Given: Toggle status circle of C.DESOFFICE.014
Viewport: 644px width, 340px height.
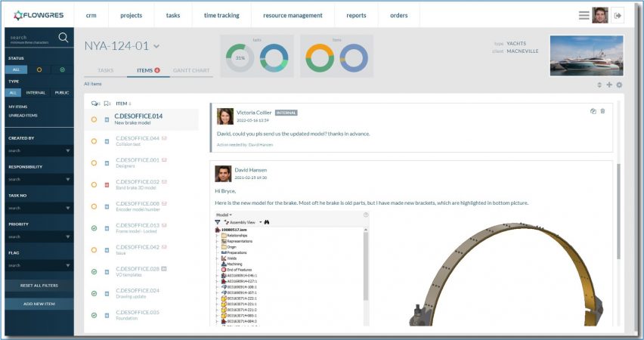Looking at the screenshot, I should [94, 119].
